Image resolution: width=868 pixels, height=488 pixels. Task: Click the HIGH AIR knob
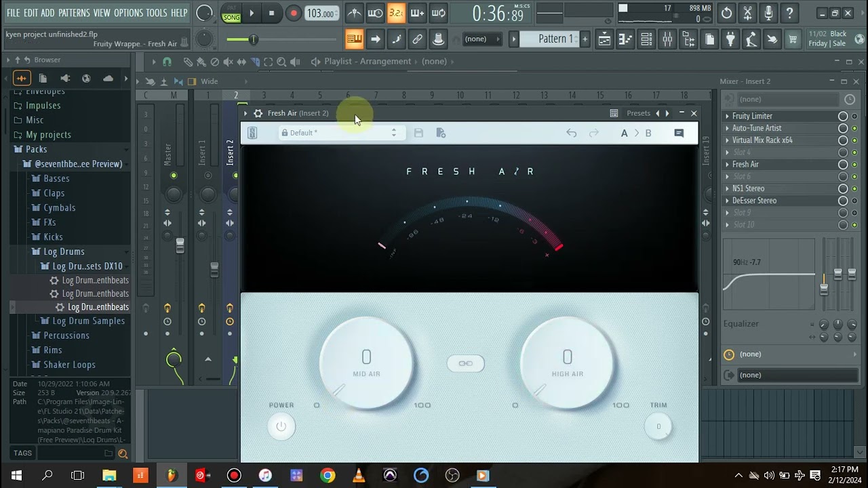pos(567,363)
